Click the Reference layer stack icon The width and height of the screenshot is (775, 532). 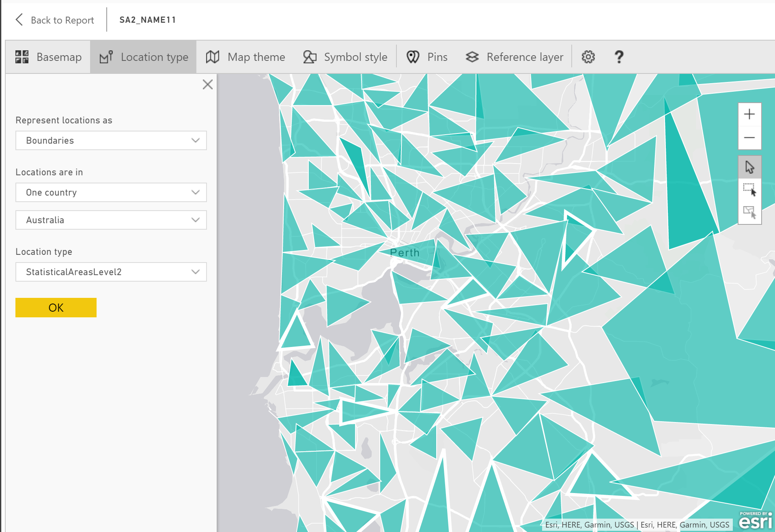coord(472,57)
